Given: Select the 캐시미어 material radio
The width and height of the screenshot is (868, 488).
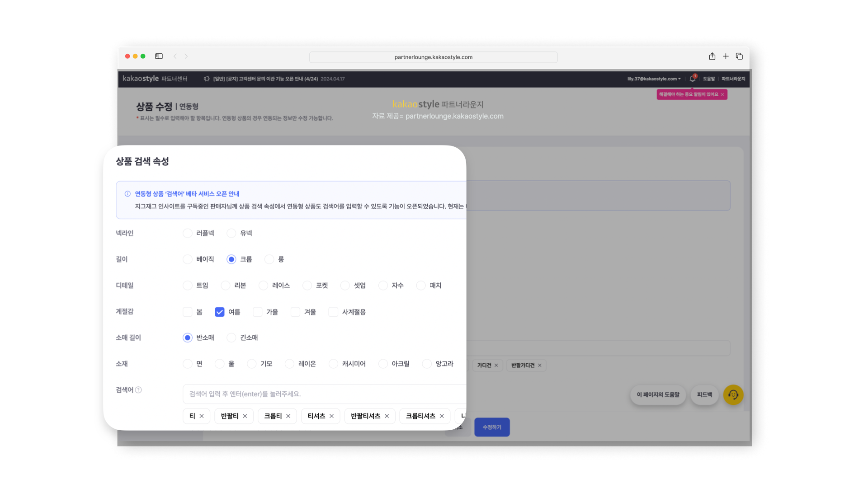Looking at the screenshot, I should pos(334,364).
